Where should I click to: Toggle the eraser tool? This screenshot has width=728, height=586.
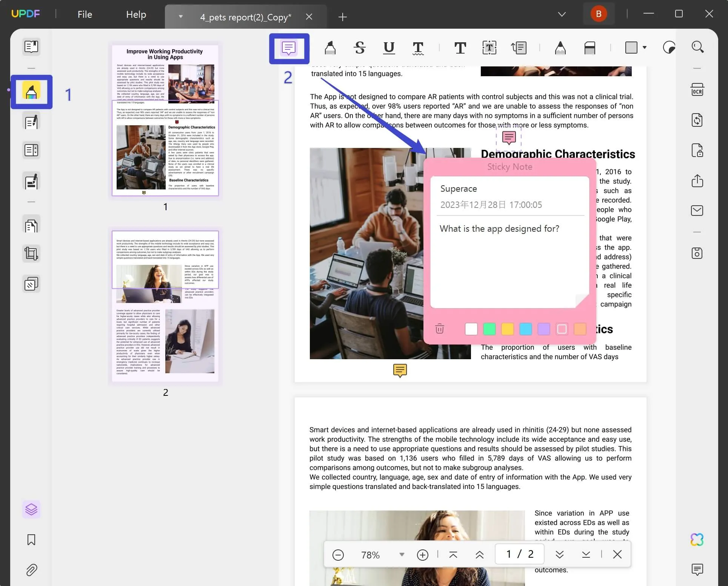click(590, 48)
